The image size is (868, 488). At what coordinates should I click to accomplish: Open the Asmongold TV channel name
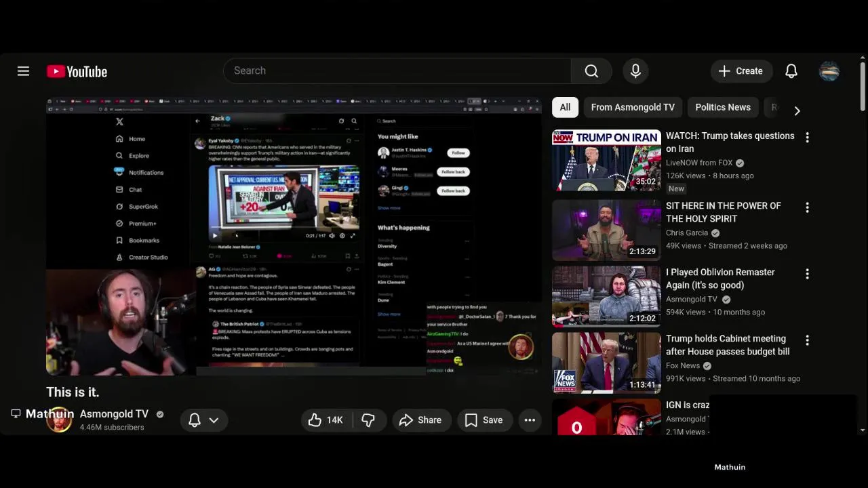point(114,414)
